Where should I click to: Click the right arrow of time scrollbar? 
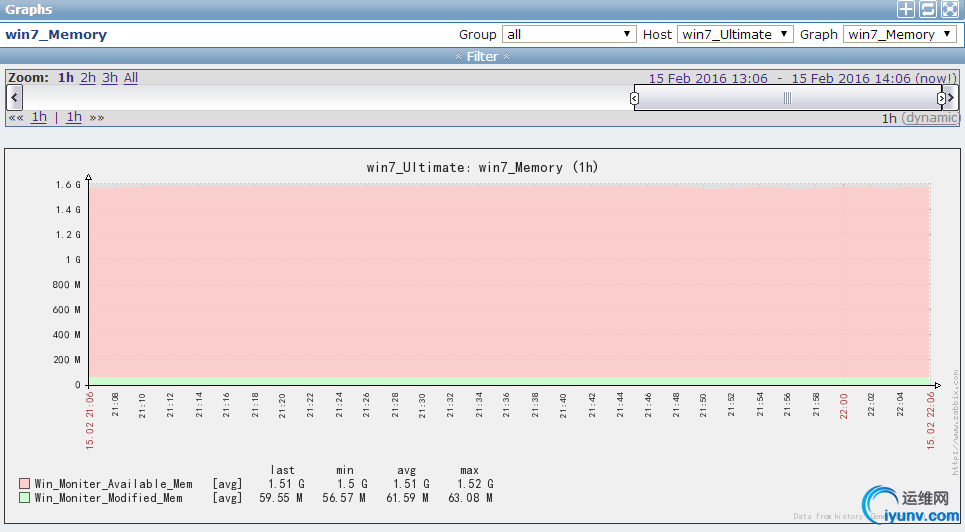point(951,97)
